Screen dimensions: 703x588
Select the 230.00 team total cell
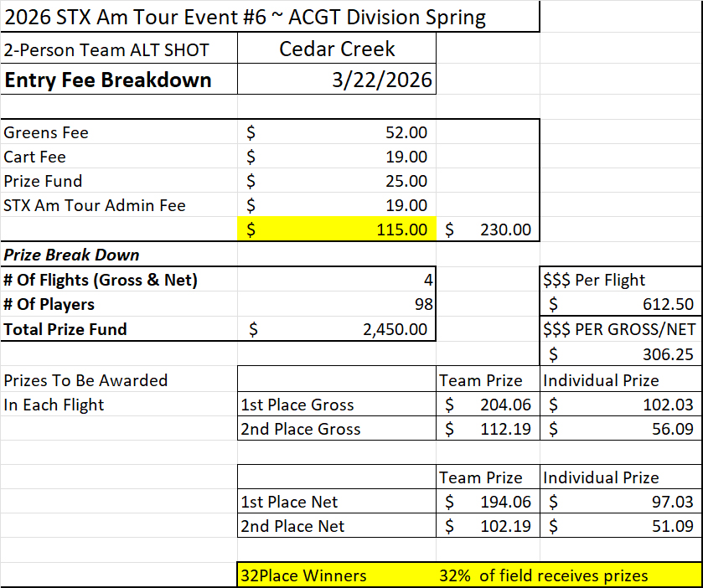pos(488,229)
